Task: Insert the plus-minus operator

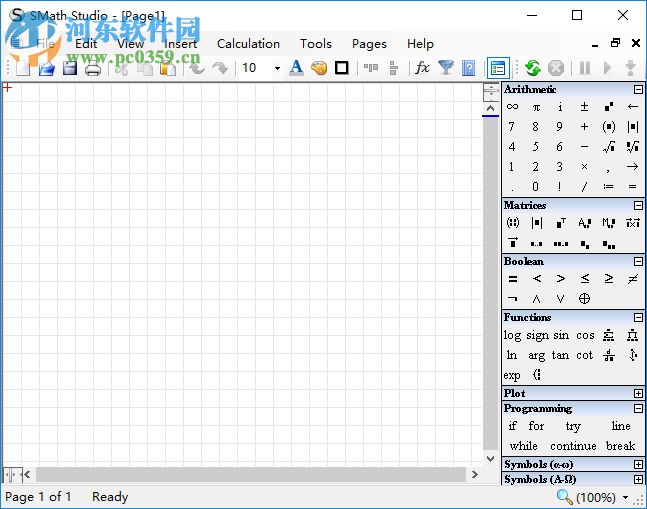Action: pos(584,106)
